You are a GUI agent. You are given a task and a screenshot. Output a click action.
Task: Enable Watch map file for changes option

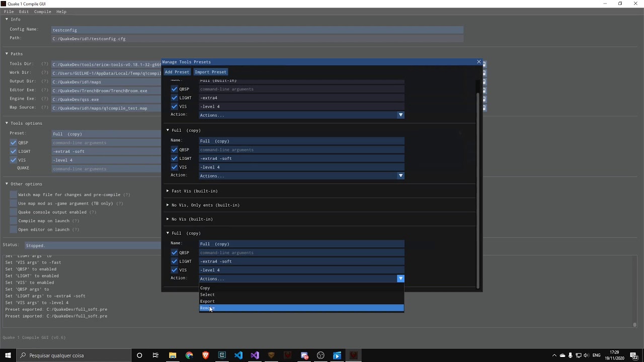pyautogui.click(x=14, y=195)
